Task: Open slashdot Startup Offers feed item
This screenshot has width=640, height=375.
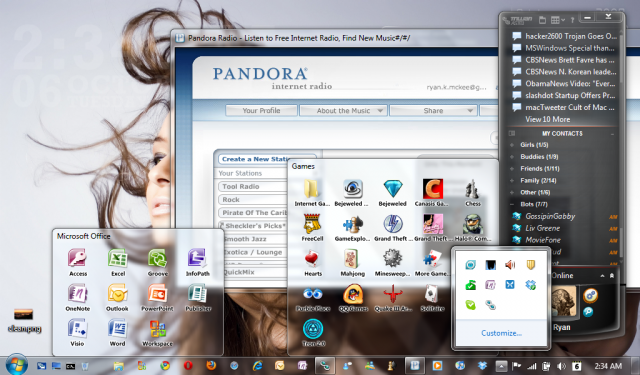Action: [x=564, y=95]
